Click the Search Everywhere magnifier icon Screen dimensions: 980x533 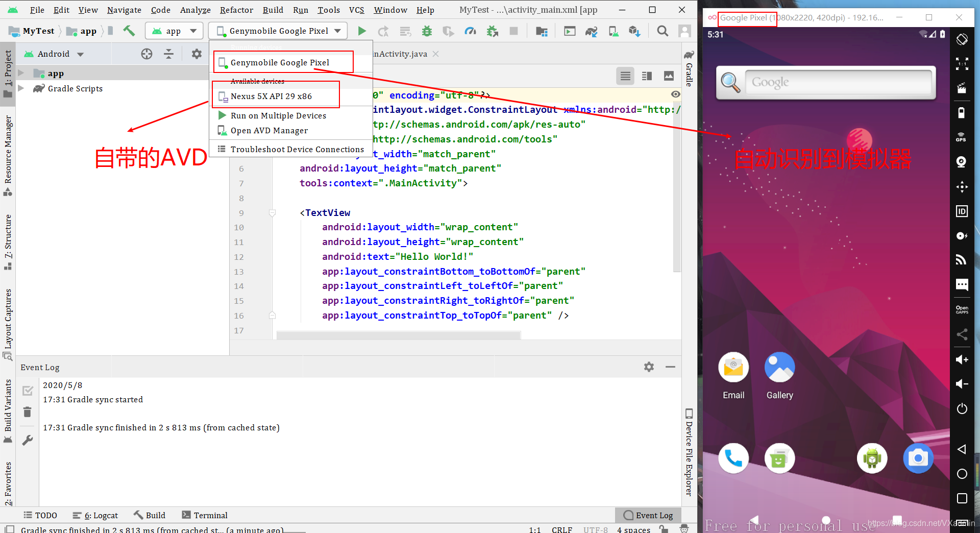point(663,31)
